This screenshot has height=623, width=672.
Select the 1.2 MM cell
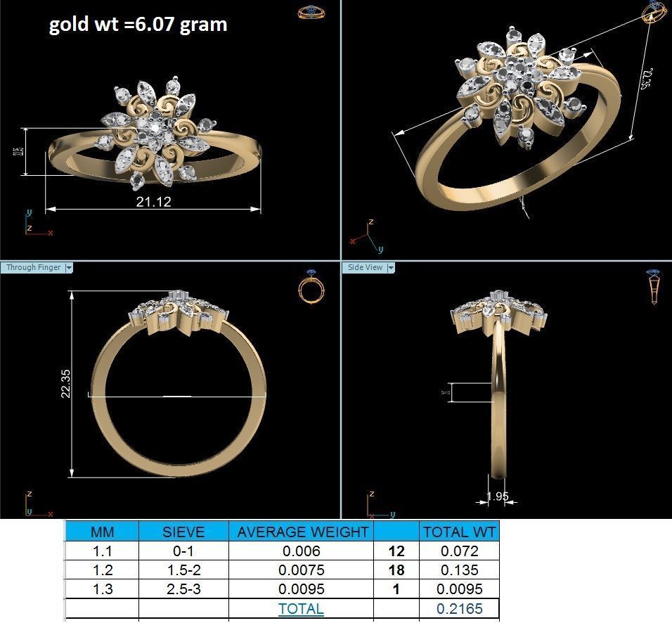(103, 570)
